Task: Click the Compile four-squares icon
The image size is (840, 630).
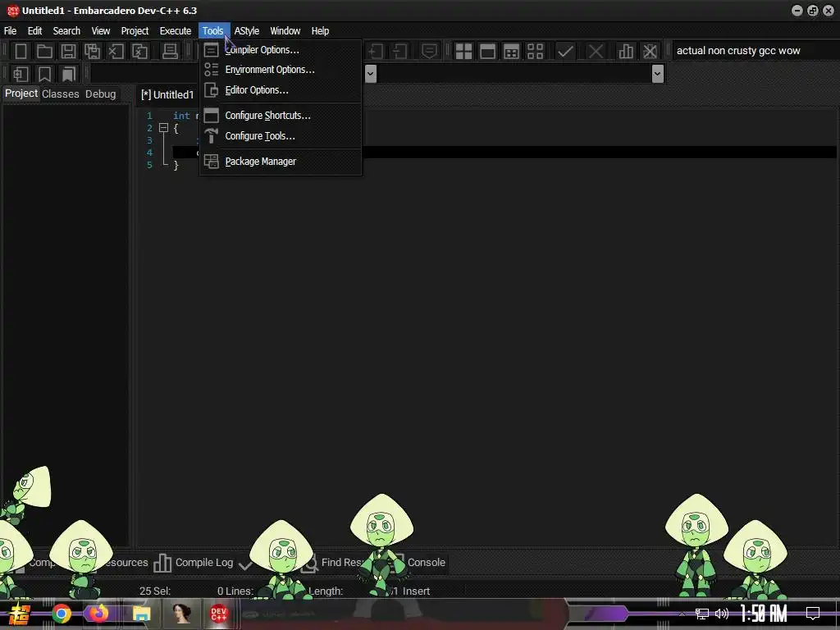Action: click(x=463, y=52)
